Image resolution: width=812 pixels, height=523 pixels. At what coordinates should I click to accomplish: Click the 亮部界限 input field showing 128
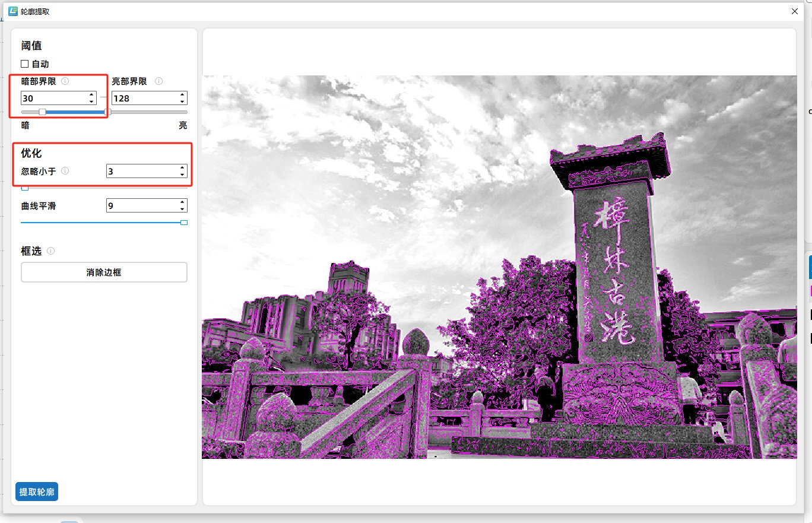point(142,99)
